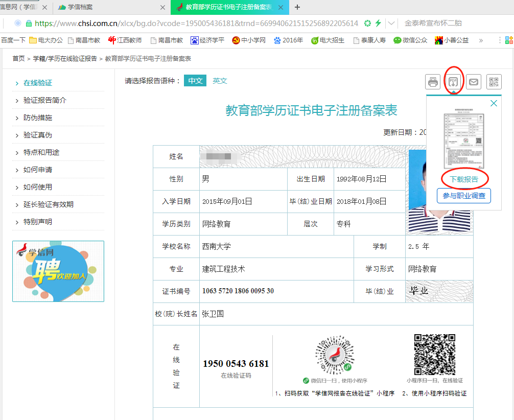Viewport: 514px width, 420px height.
Task: Expand the 验证报告简介 sidebar item
Action: (45, 100)
